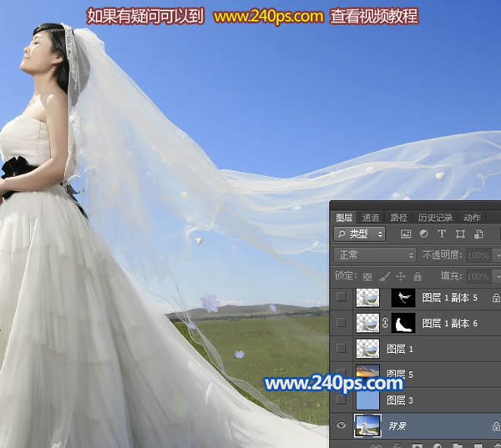This screenshot has height=448, width=501.
Task: Switch to the 图层 tab
Action: click(x=344, y=218)
